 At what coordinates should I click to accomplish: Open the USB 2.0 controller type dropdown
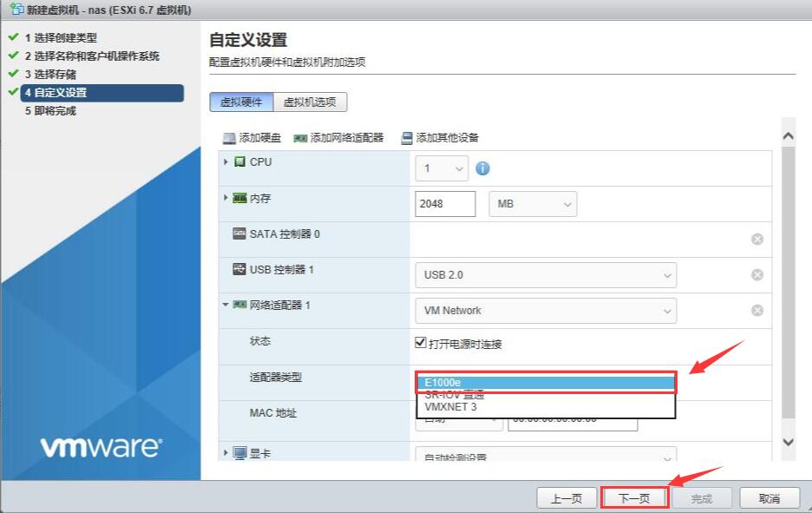[x=546, y=275]
